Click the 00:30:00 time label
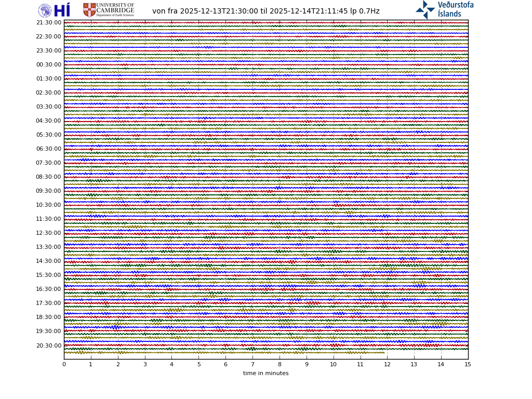This screenshot has width=532, height=399. pos(49,64)
